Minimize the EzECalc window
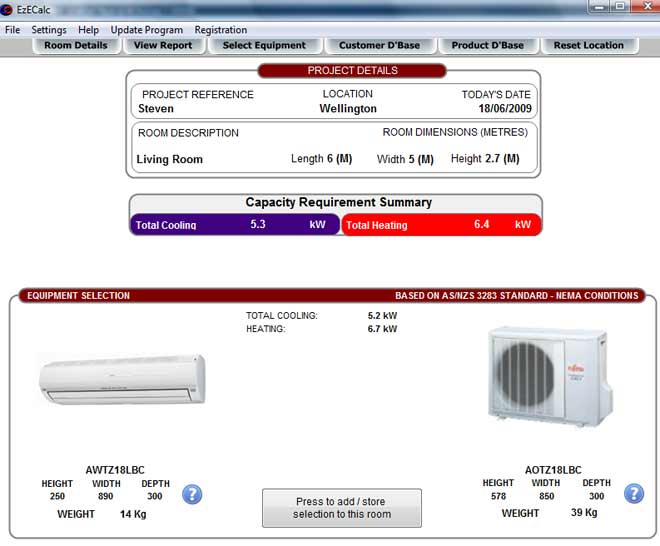Screen dimensions: 660x546 click(x=600, y=7)
